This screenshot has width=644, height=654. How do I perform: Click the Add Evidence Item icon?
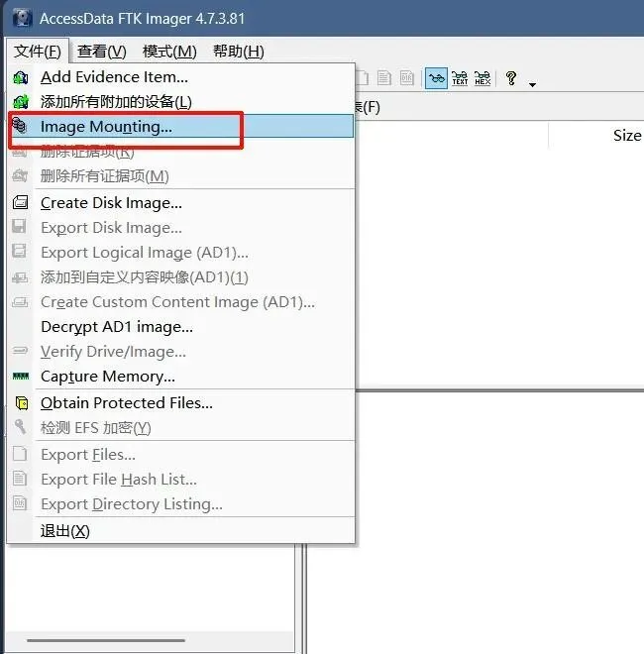tap(21, 77)
